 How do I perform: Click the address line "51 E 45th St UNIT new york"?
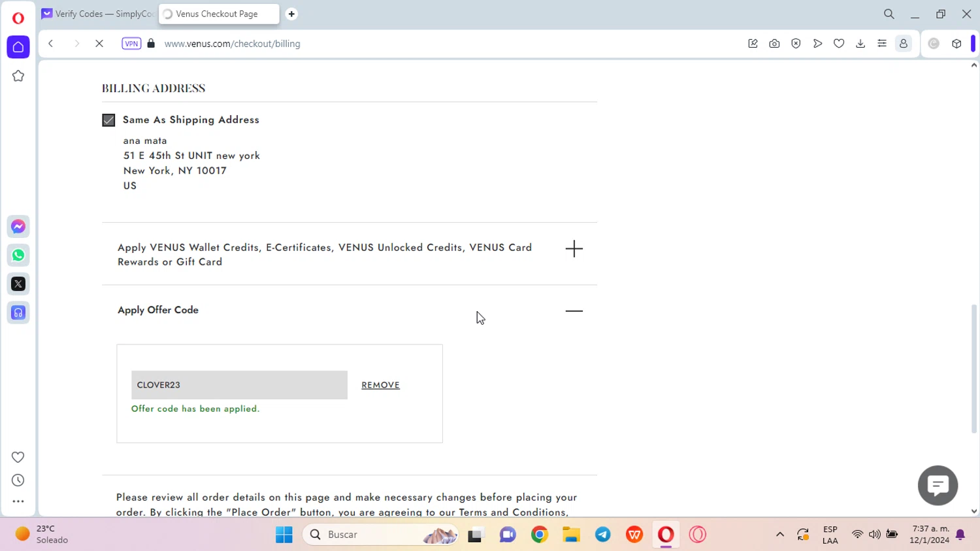191,156
